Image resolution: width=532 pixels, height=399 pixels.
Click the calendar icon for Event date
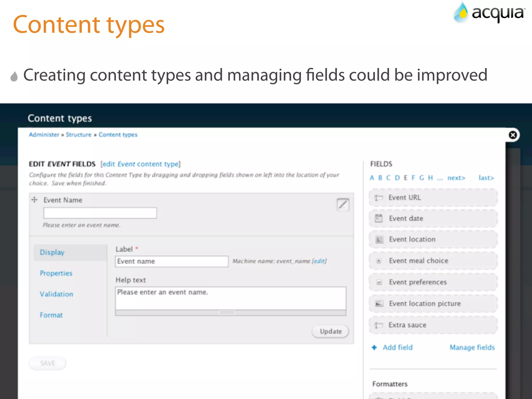point(378,218)
